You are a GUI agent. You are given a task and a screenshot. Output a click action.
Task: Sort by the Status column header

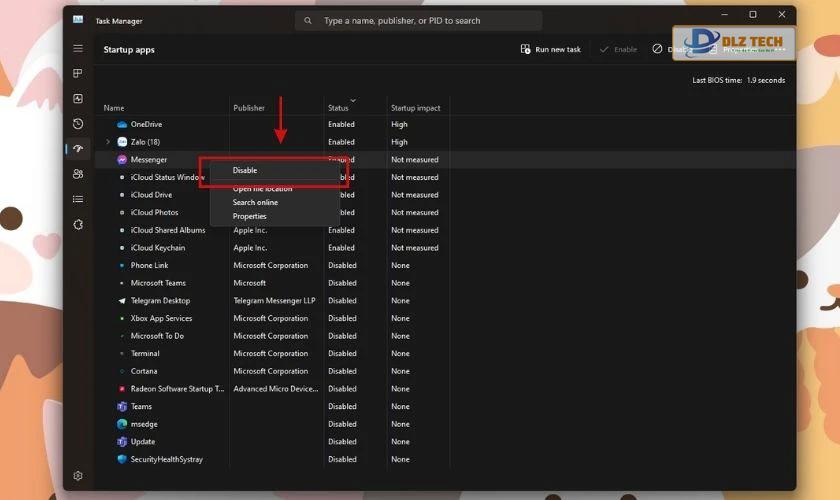(x=338, y=108)
